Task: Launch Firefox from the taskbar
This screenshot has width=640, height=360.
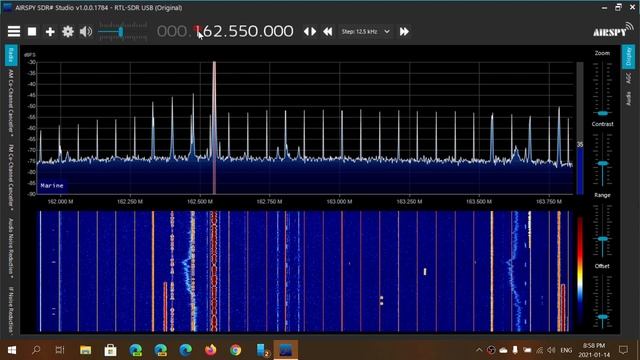Action: pyautogui.click(x=211, y=350)
